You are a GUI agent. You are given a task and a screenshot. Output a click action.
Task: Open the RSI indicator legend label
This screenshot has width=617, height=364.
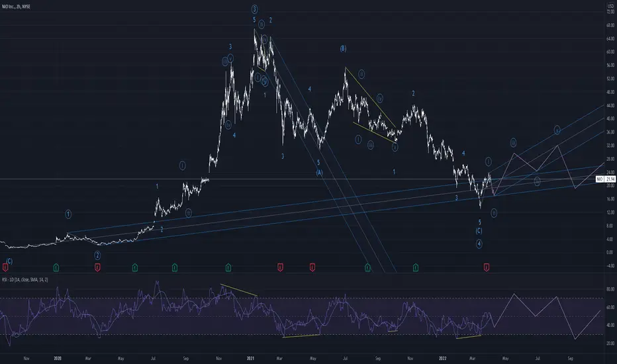[24, 279]
